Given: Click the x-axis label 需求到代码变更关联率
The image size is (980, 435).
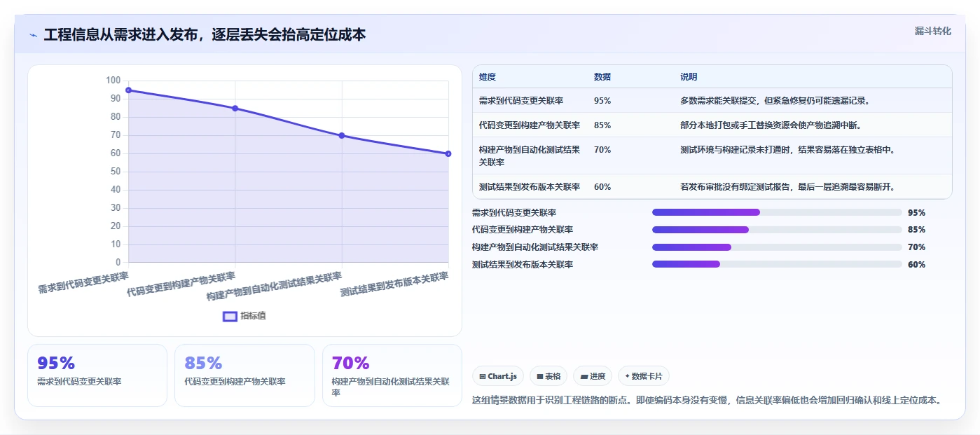Looking at the screenshot, I should [83, 282].
